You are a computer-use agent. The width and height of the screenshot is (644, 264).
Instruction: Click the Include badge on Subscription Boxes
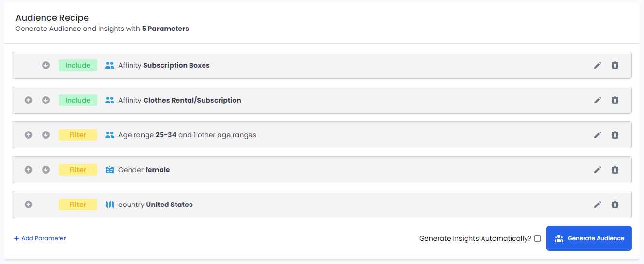78,65
